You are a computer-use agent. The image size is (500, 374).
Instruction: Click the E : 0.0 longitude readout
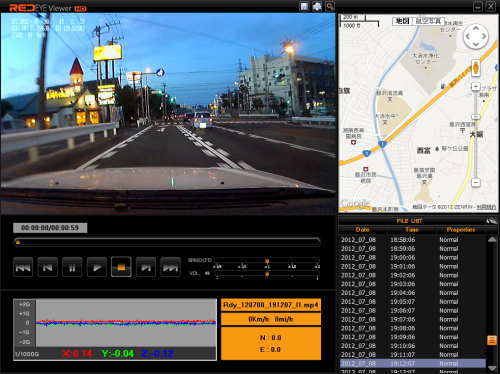click(x=271, y=349)
